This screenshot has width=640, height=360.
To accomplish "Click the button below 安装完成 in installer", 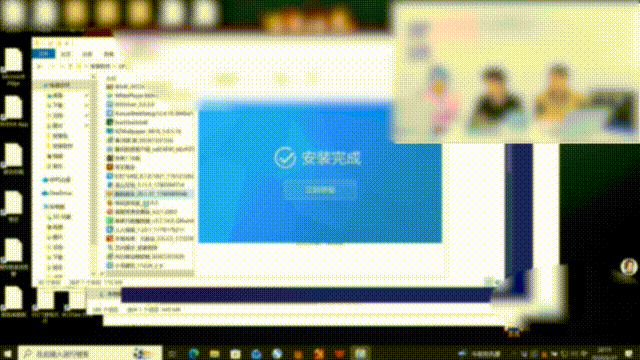I will coord(320,190).
